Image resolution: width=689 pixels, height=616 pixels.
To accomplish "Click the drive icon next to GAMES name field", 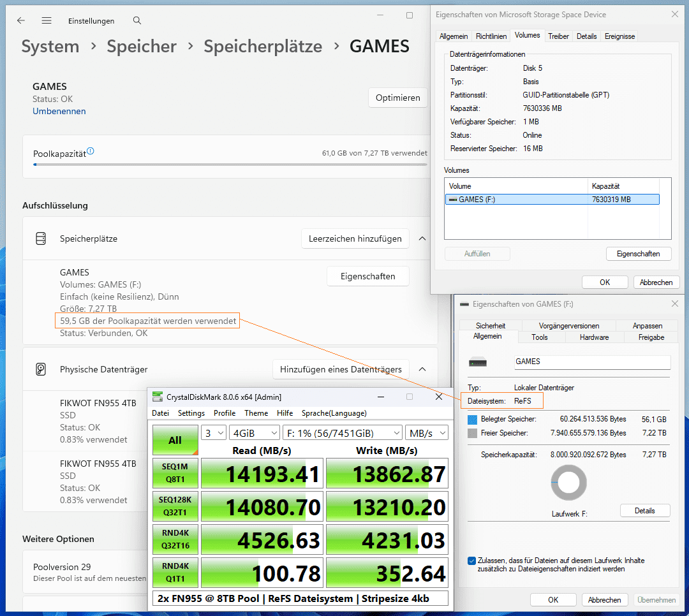I will coord(478,362).
